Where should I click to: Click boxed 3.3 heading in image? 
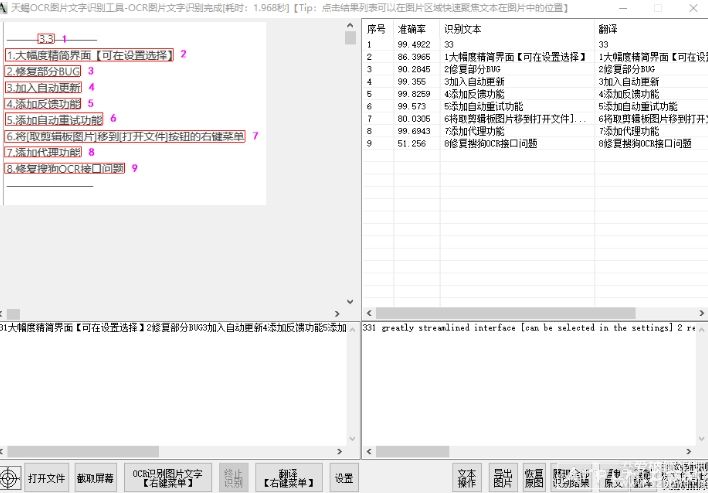[x=46, y=39]
